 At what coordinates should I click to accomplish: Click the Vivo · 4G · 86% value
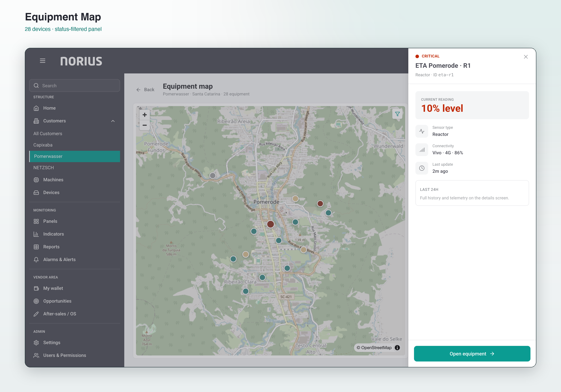click(x=448, y=153)
